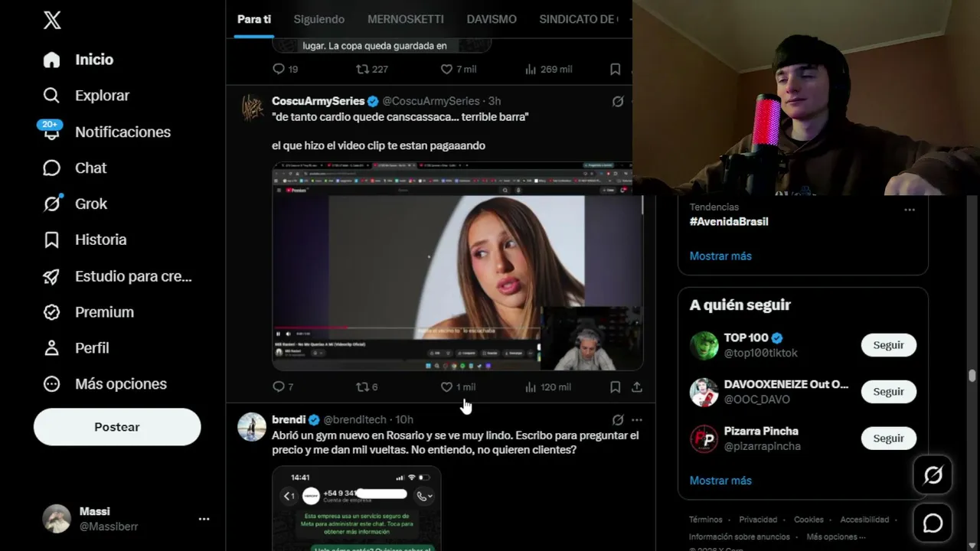
Task: Ask Grok about the brendi tweet
Action: [x=618, y=419]
